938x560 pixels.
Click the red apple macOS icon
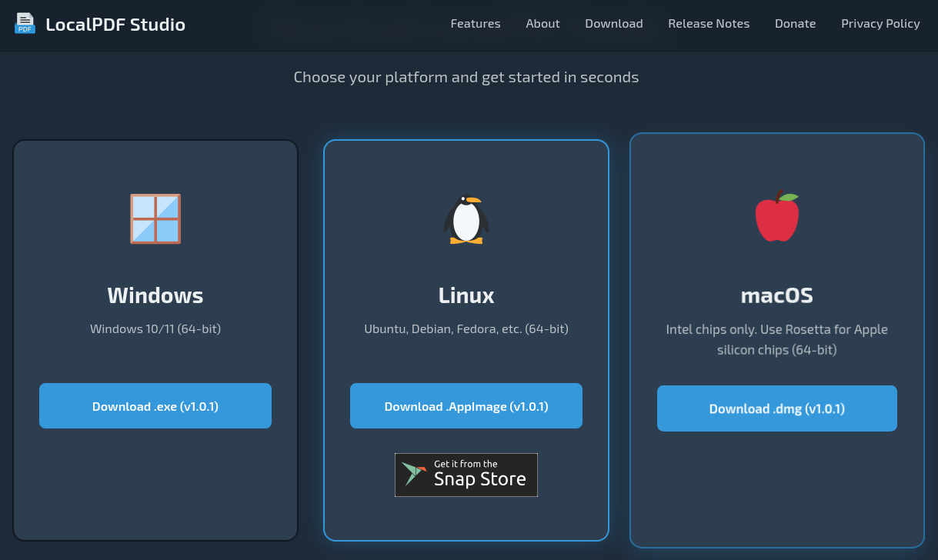(x=776, y=216)
